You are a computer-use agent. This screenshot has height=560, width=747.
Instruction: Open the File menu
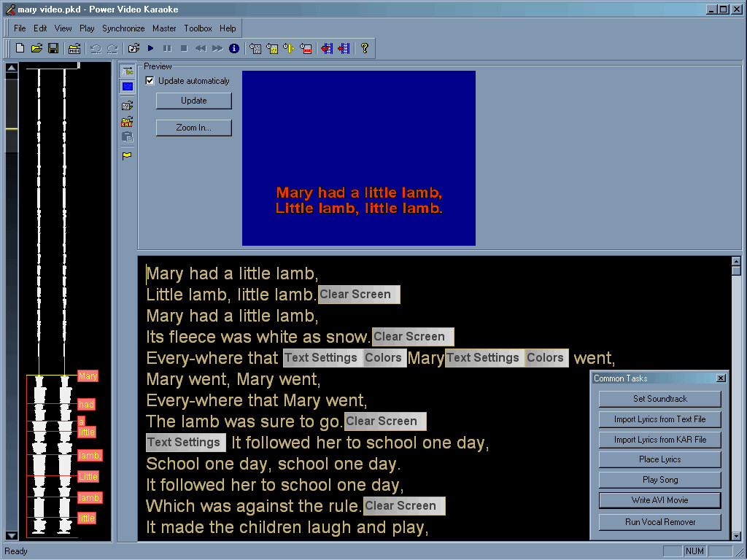tap(20, 28)
